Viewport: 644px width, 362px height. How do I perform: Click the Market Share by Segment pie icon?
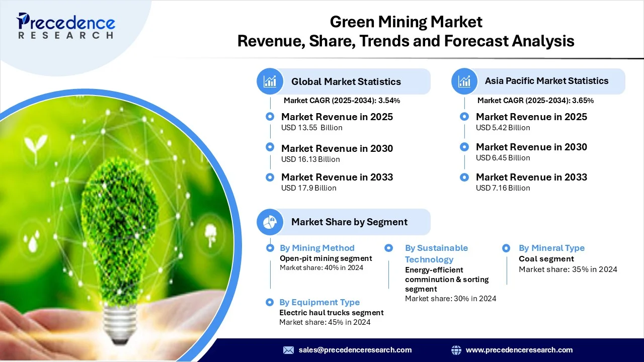270,222
